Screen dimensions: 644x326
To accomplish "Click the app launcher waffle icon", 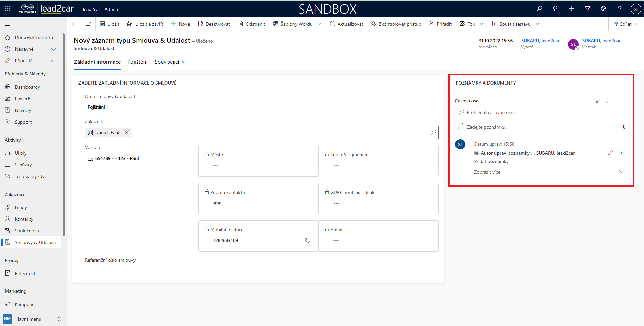I will (8, 9).
